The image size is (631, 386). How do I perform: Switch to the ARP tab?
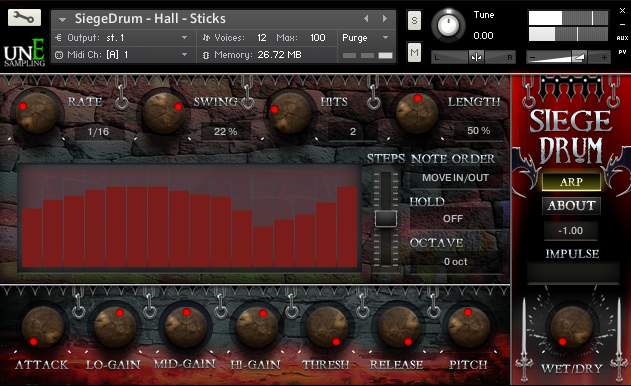(571, 182)
